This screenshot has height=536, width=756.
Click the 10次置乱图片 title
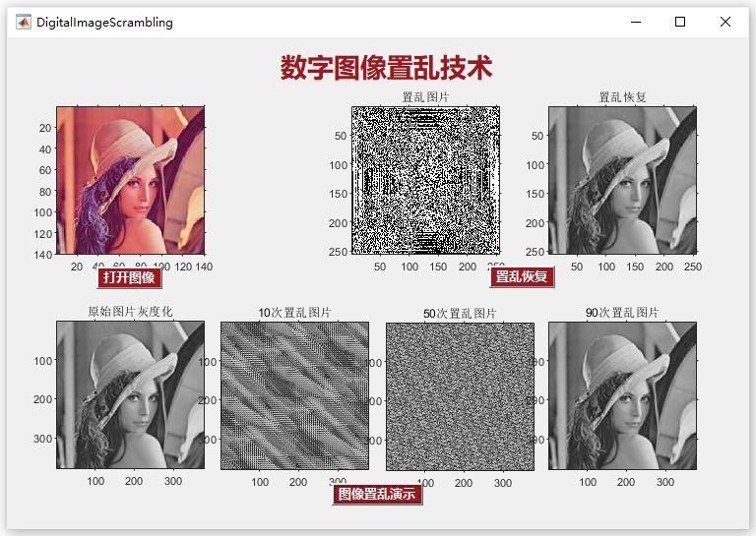coord(294,313)
